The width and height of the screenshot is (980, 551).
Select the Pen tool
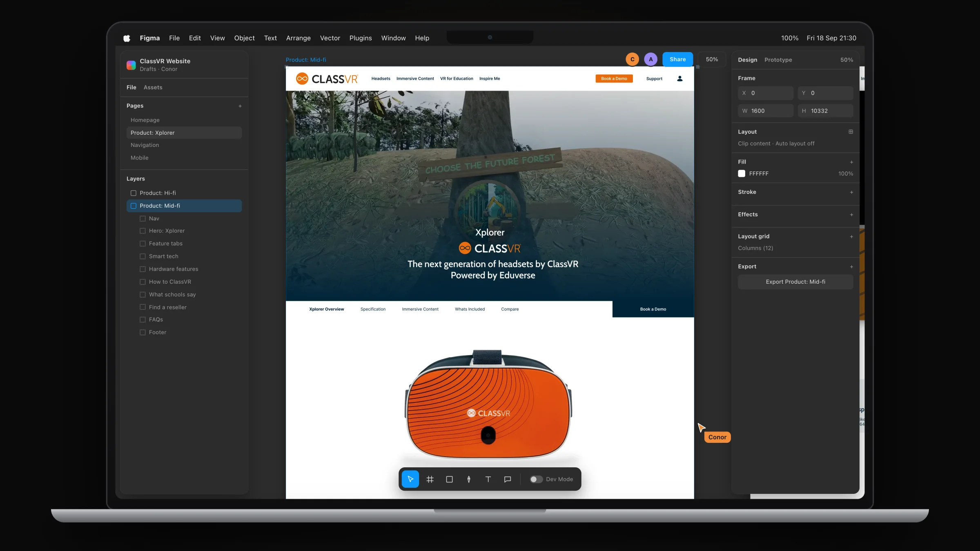469,479
